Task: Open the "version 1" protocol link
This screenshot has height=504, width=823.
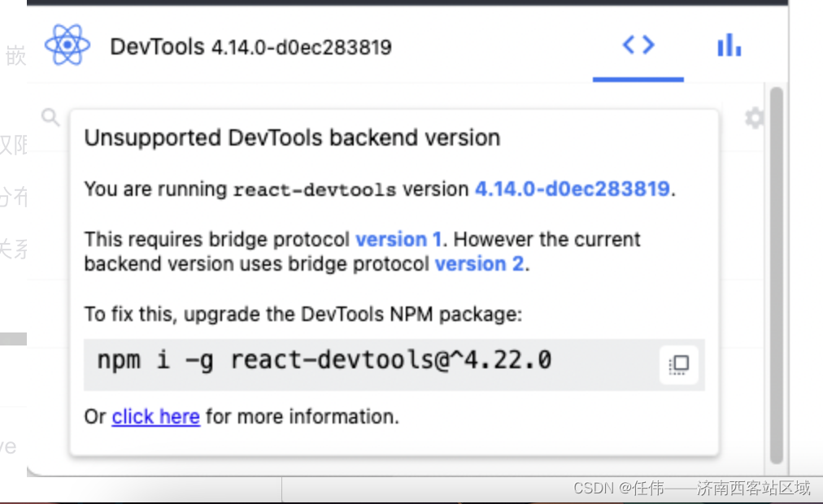Action: (x=398, y=240)
